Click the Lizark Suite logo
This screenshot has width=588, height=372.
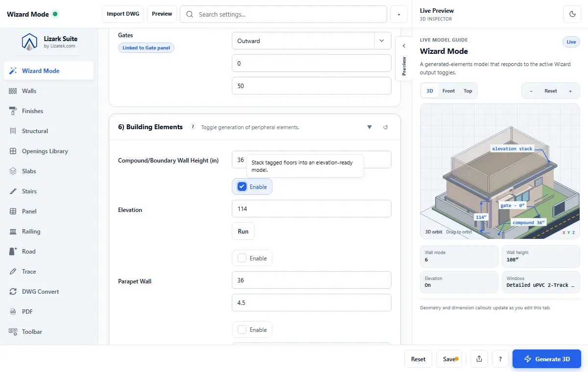click(29, 42)
